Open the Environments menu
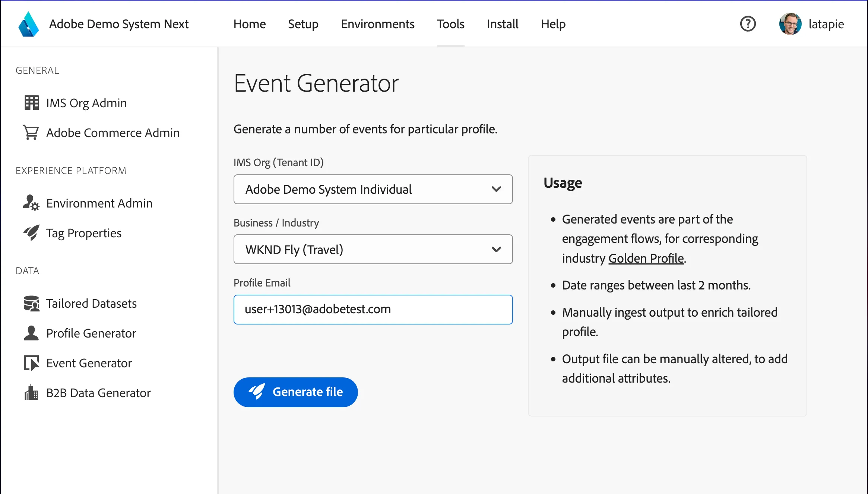Screen dimensions: 868x494 click(x=378, y=24)
